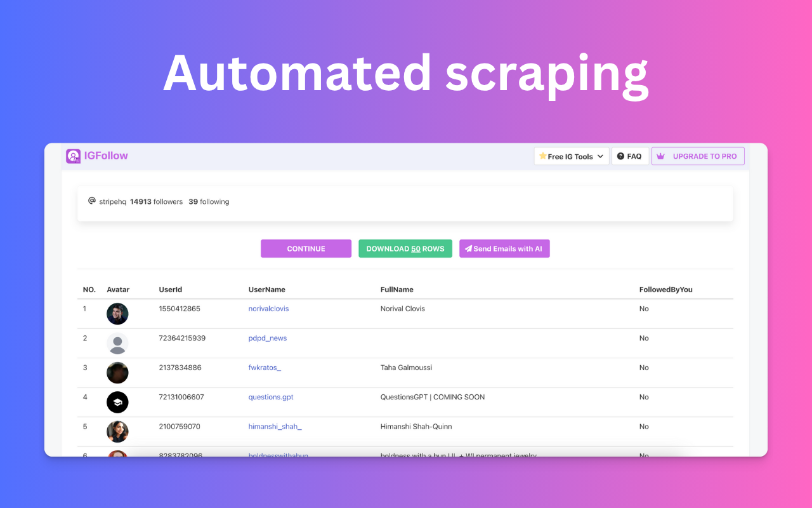Click the full name Taha Galmoussi
The width and height of the screenshot is (812, 508).
click(406, 368)
